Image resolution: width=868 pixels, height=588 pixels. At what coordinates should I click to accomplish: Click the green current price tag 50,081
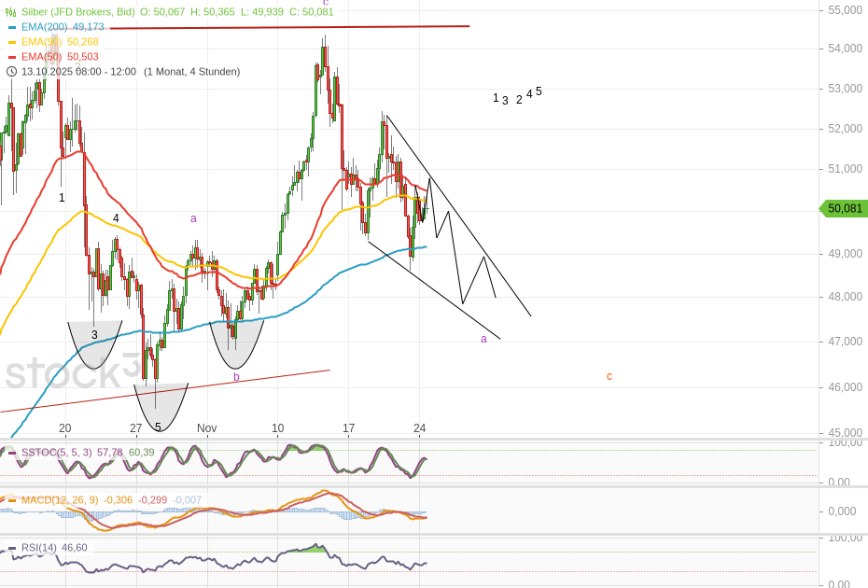click(843, 209)
